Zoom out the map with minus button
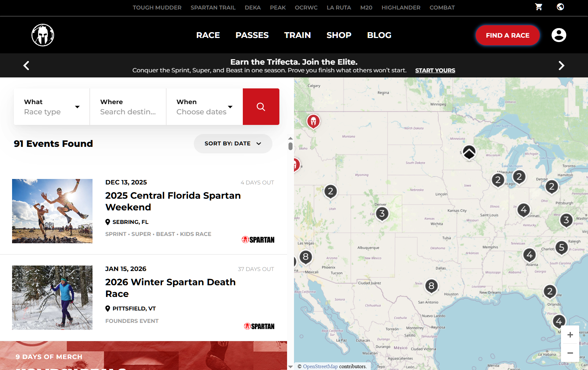The image size is (588, 370). pyautogui.click(x=570, y=353)
